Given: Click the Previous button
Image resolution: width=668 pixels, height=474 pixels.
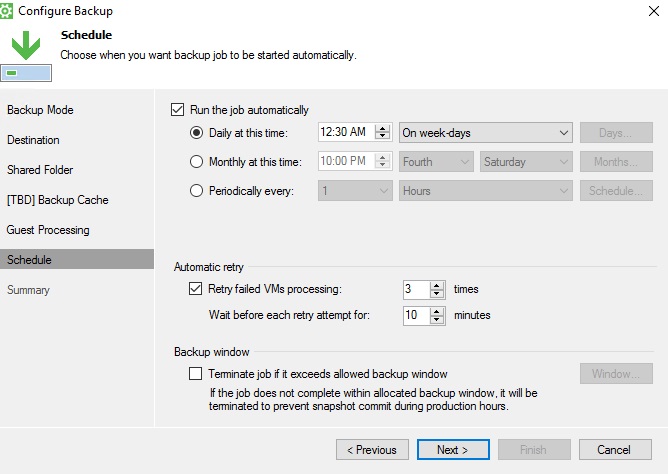Looking at the screenshot, I should (x=372, y=450).
